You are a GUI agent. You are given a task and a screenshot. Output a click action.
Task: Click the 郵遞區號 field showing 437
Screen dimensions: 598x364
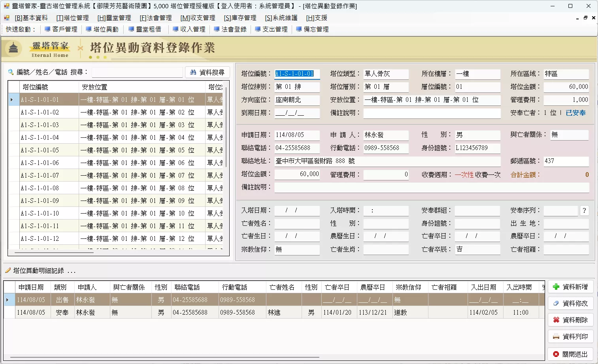pos(566,161)
